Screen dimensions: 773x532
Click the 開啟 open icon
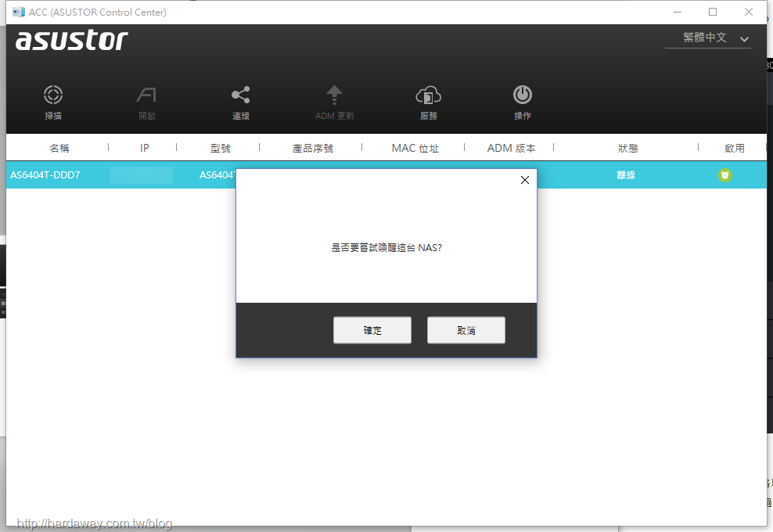146,95
